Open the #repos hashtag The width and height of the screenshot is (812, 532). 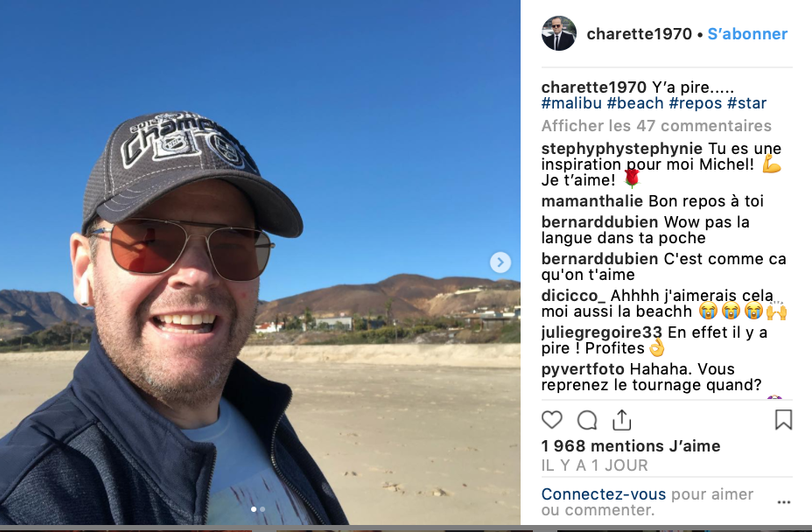pos(695,103)
